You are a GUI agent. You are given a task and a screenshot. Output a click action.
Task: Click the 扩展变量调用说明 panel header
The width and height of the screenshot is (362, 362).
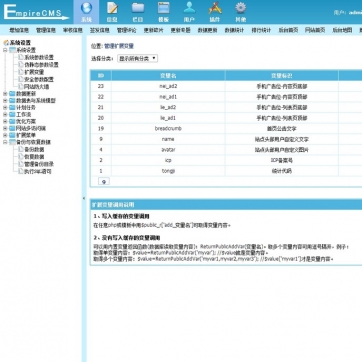(x=226, y=205)
